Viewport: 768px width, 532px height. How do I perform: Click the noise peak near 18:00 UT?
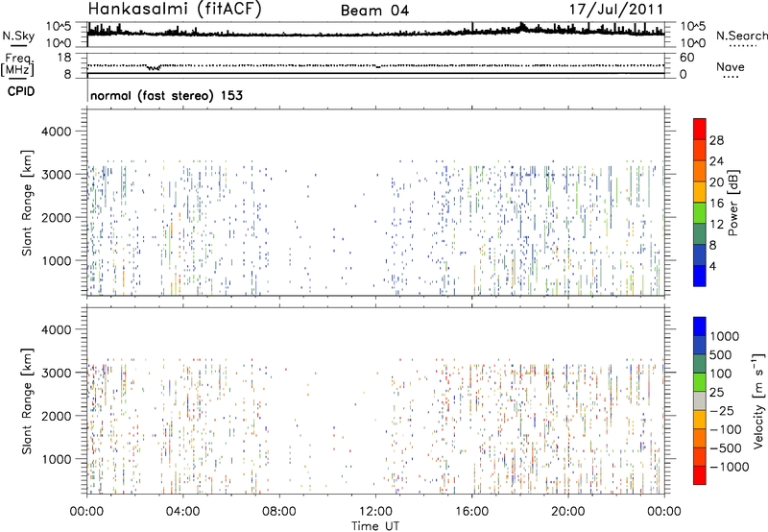point(522,26)
